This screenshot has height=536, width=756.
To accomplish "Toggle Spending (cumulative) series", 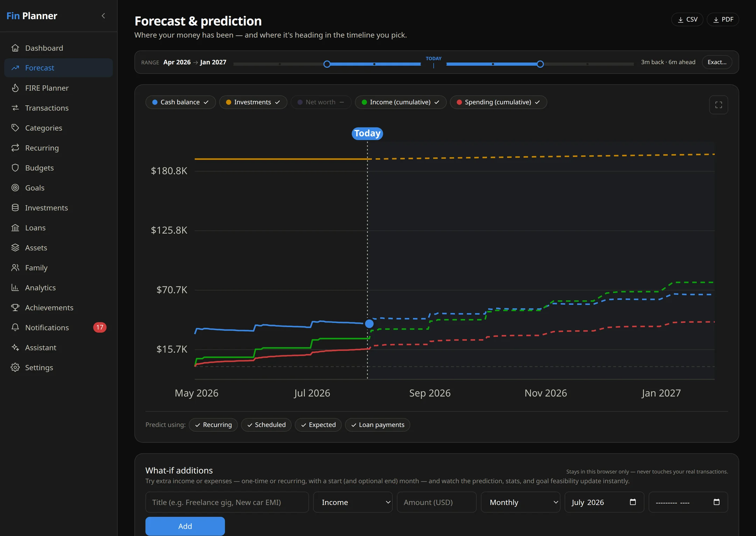I will click(x=498, y=102).
